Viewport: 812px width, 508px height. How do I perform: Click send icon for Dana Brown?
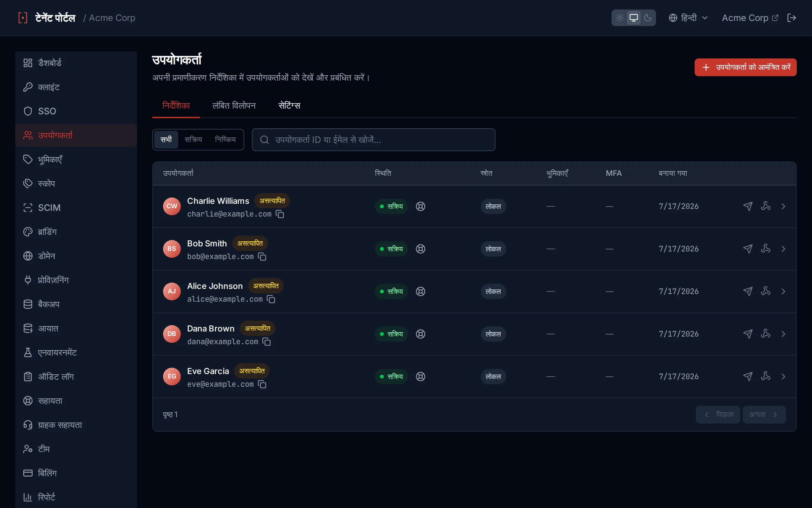[x=748, y=334]
